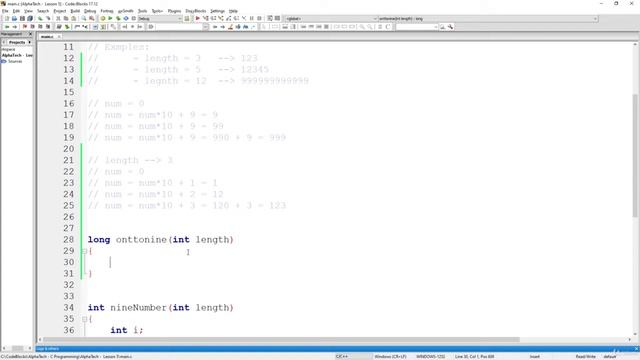The image size is (640, 360).
Task: Click the 'long onttonine(int length)' code line
Action: point(160,240)
